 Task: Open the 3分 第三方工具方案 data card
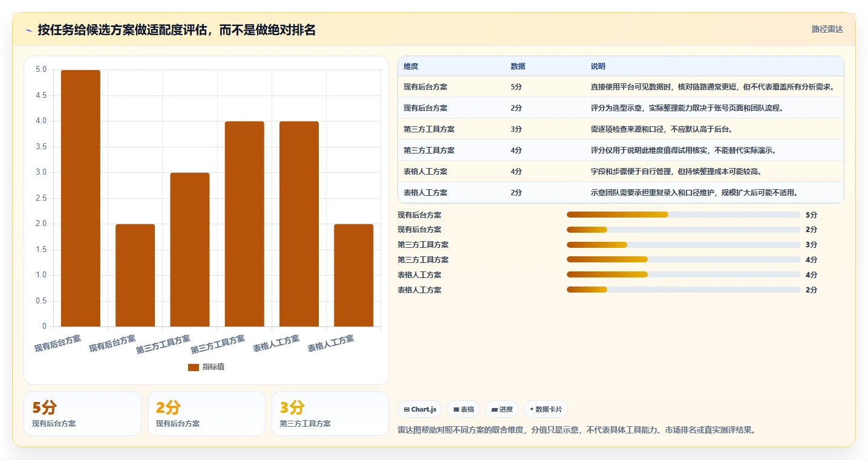330,413
